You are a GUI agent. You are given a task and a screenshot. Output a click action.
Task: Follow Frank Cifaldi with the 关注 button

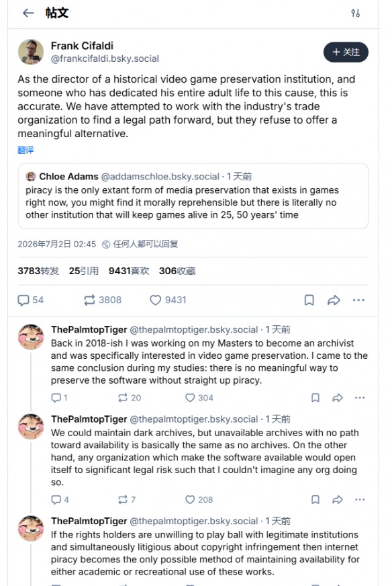coord(346,52)
